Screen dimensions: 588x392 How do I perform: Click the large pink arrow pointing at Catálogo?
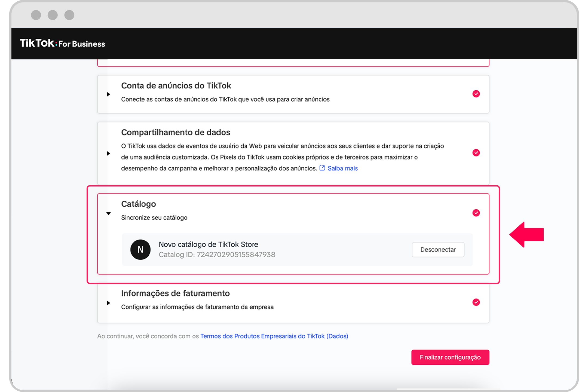526,235
